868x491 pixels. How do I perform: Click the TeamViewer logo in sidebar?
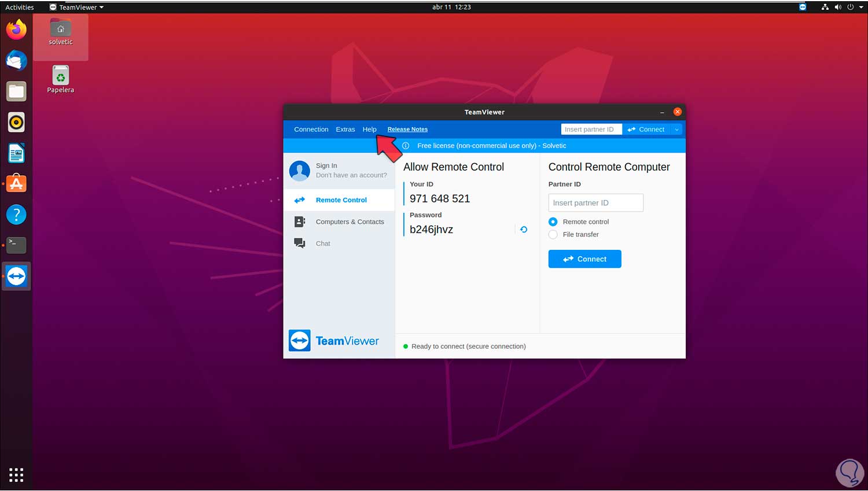pyautogui.click(x=334, y=341)
